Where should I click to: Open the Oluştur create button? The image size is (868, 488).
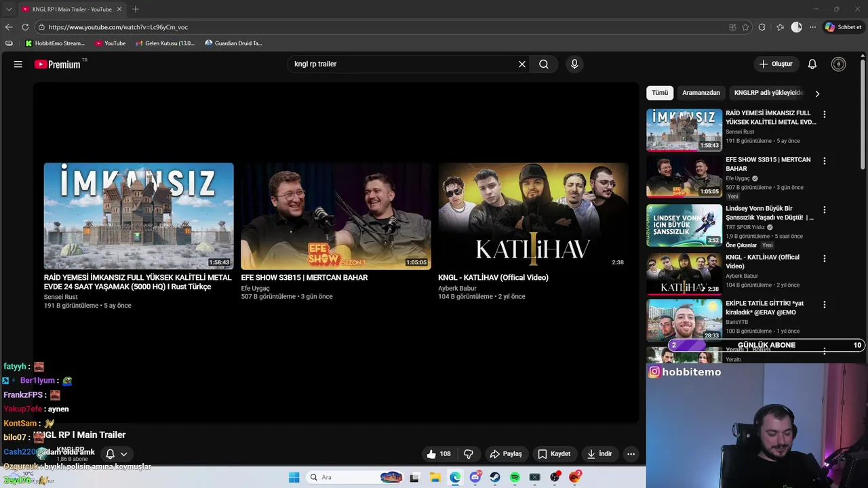click(776, 64)
